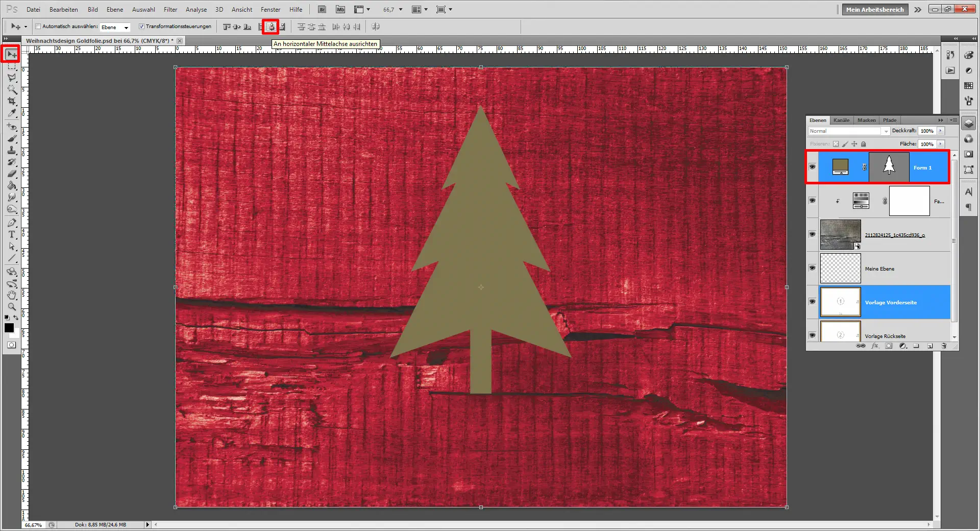This screenshot has width=980, height=531.
Task: Expand the Deckkraft slider arrow
Action: 942,131
